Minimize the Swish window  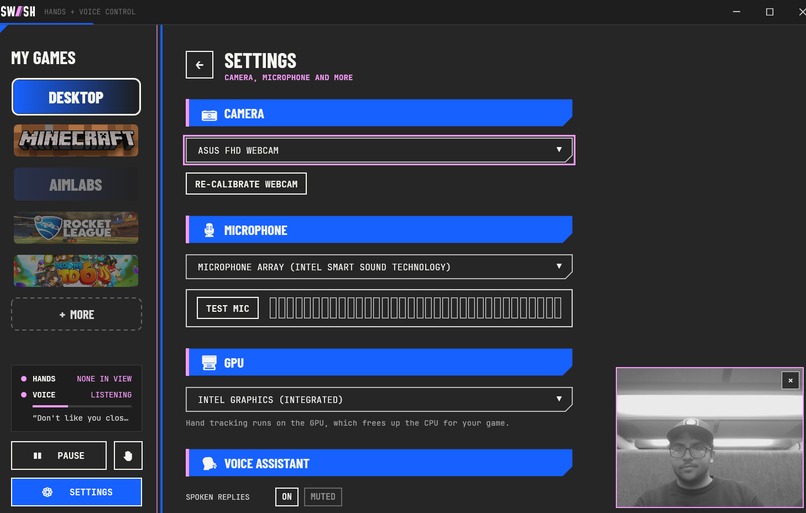tap(737, 11)
